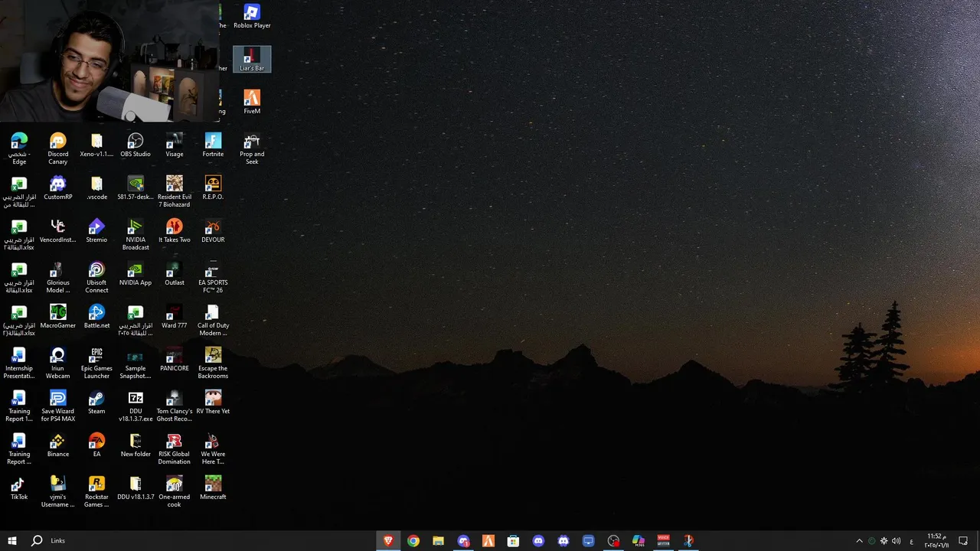Select the NVIDIA App desktop icon

tap(136, 274)
